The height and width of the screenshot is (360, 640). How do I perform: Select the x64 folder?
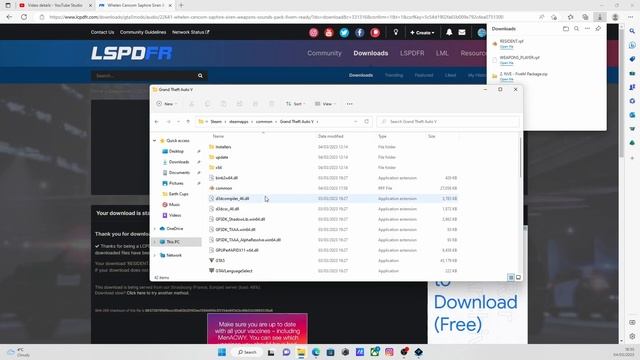(x=219, y=167)
